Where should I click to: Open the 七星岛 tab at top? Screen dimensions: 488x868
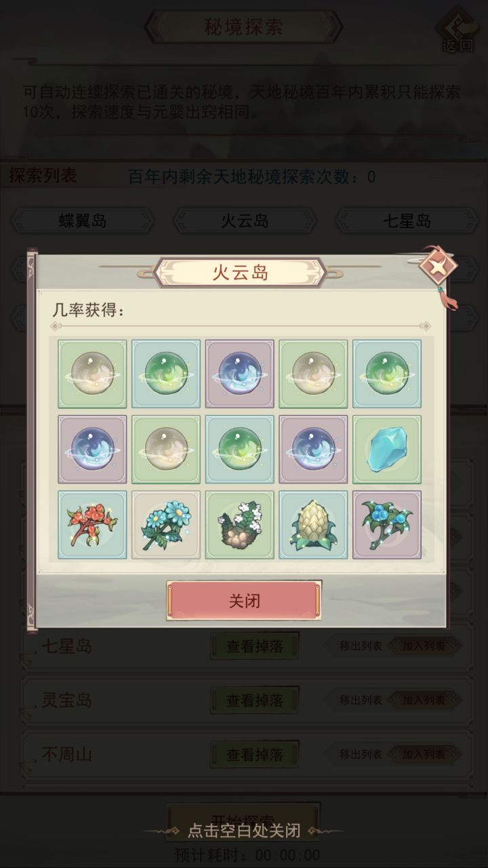(x=407, y=220)
